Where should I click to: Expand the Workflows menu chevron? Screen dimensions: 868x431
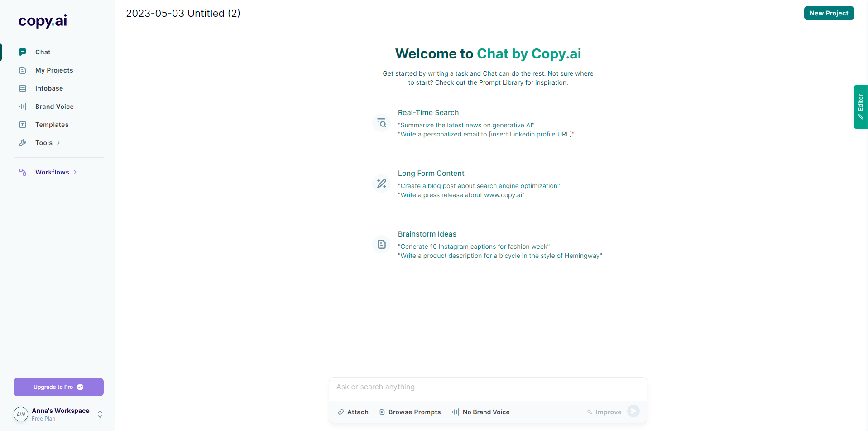click(75, 172)
